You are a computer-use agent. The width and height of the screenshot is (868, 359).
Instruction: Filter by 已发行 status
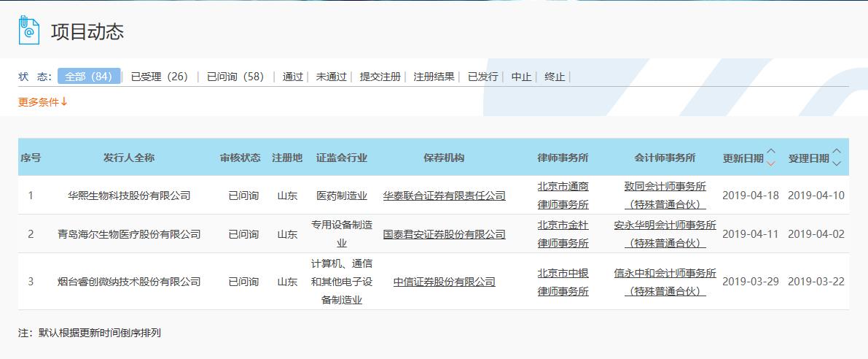click(482, 77)
